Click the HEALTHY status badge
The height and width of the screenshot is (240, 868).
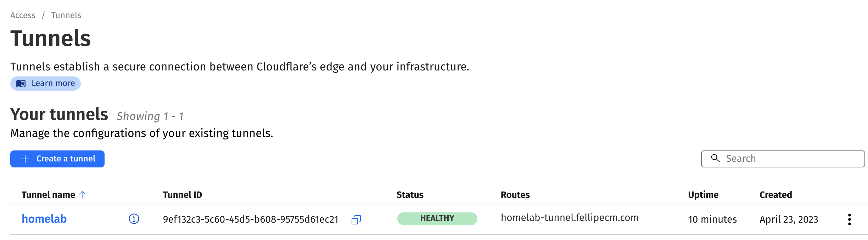(x=437, y=218)
